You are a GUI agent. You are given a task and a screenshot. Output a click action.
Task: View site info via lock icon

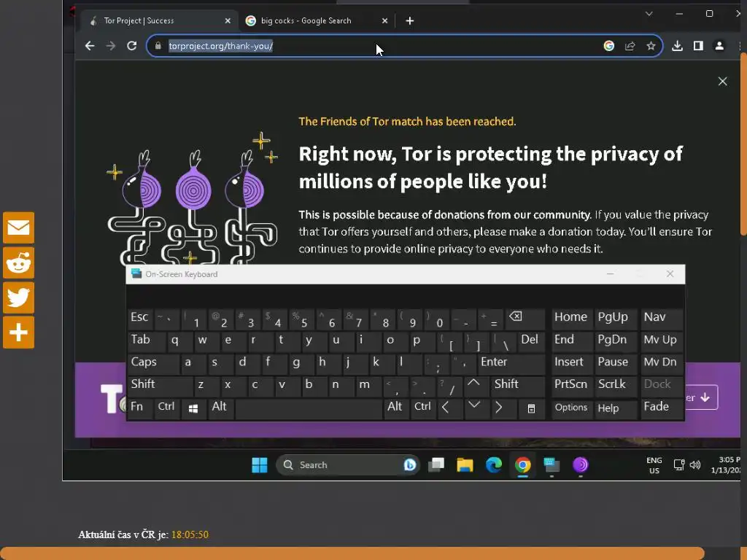coord(158,46)
